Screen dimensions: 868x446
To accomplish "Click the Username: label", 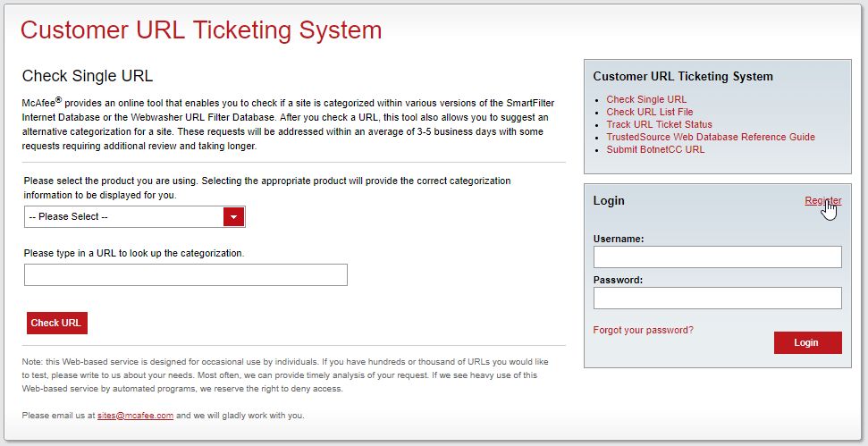I will (x=619, y=239).
